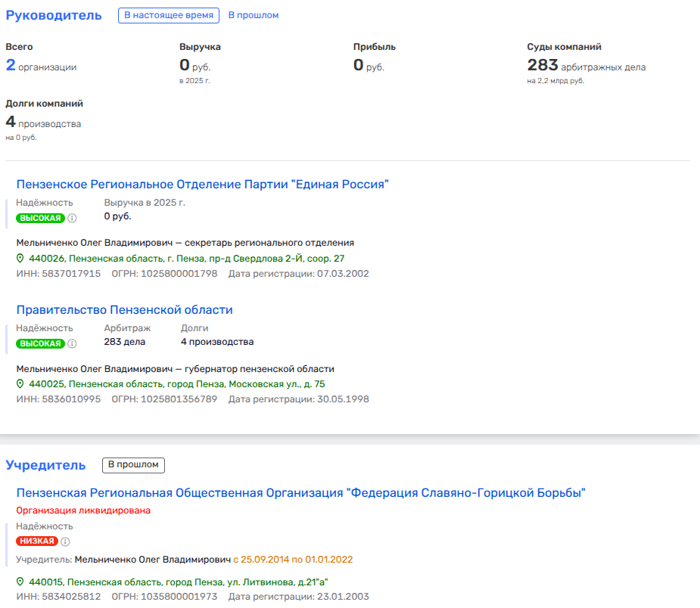Click map pin icon for Московская ул. address
The width and height of the screenshot is (700, 608).
[x=21, y=384]
